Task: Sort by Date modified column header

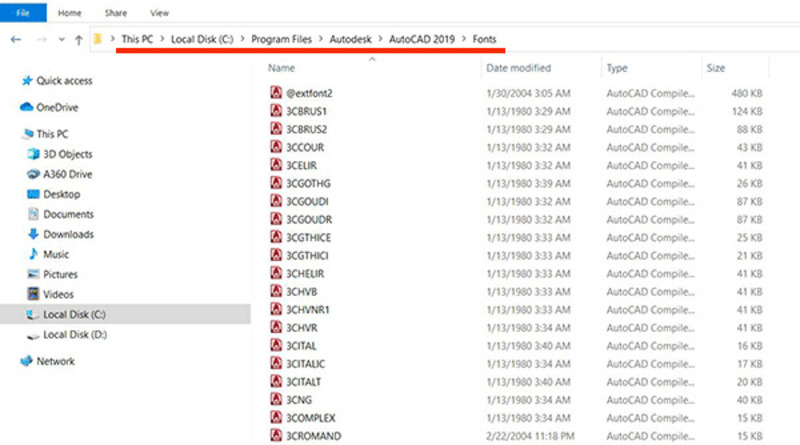Action: [518, 68]
